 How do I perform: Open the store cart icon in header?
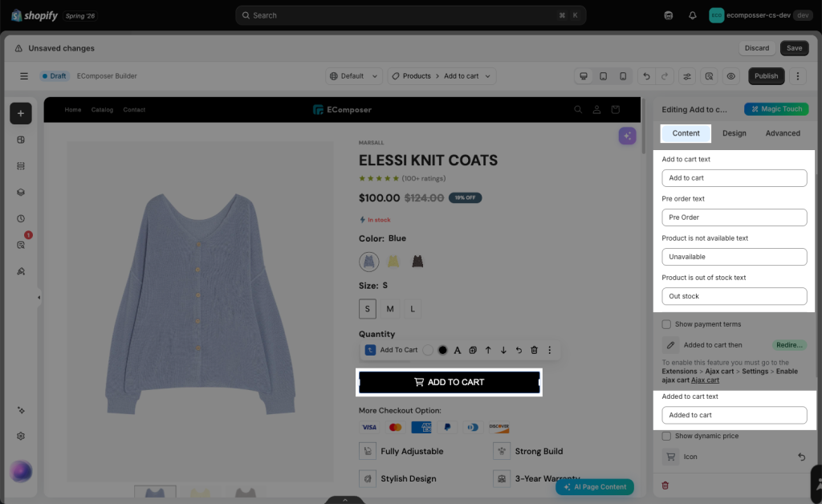click(x=616, y=109)
